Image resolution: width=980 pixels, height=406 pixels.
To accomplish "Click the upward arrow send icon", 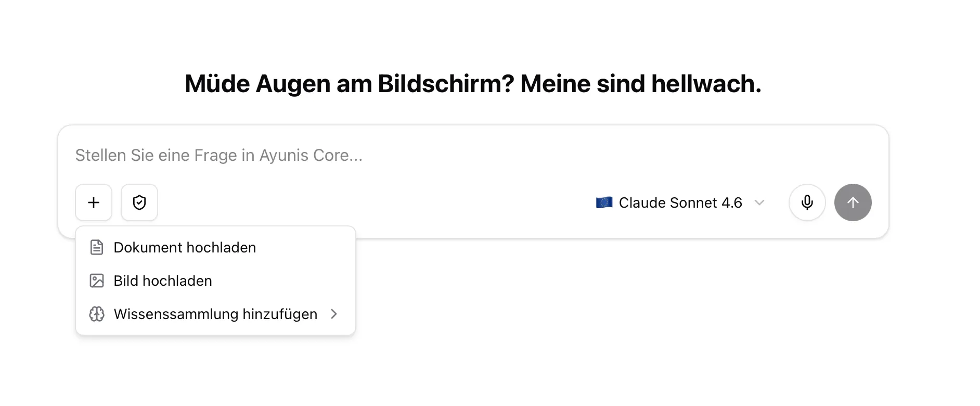I will pos(853,202).
